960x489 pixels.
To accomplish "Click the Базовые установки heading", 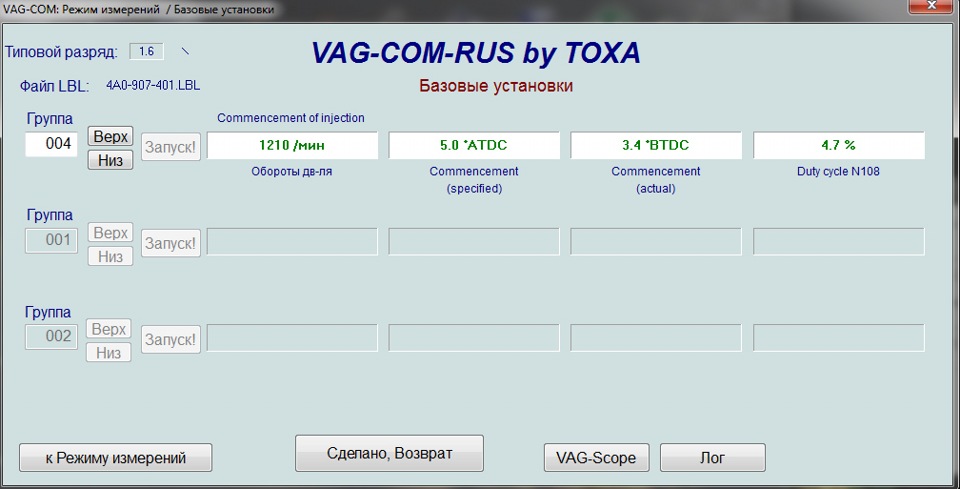I will 496,86.
